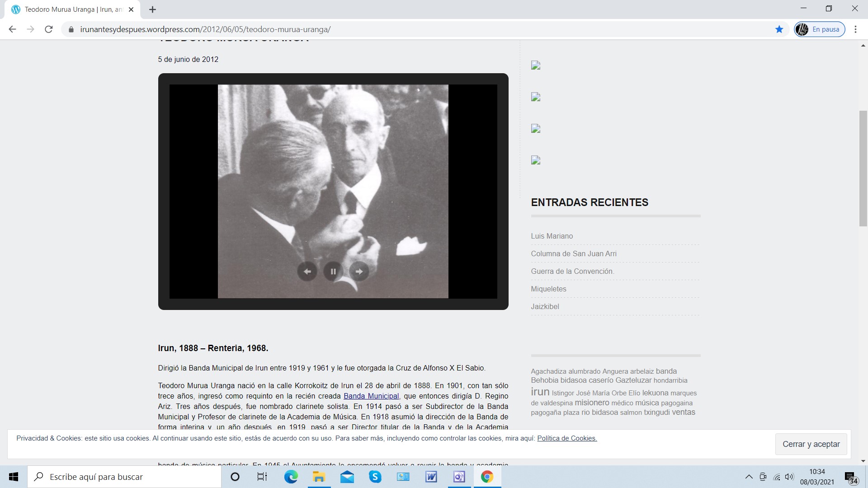Click the address bar URL
The width and height of the screenshot is (868, 488).
pos(205,29)
